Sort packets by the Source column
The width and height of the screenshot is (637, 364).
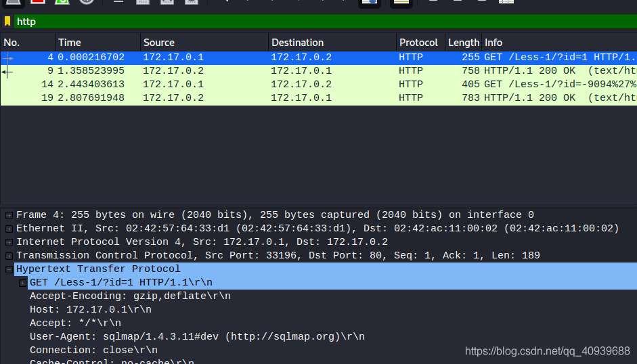click(204, 42)
